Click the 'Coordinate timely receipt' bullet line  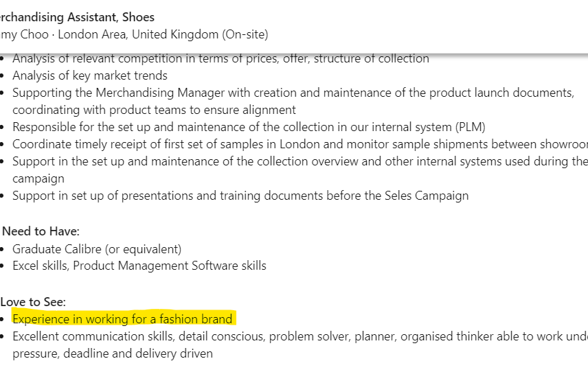[x=300, y=145]
